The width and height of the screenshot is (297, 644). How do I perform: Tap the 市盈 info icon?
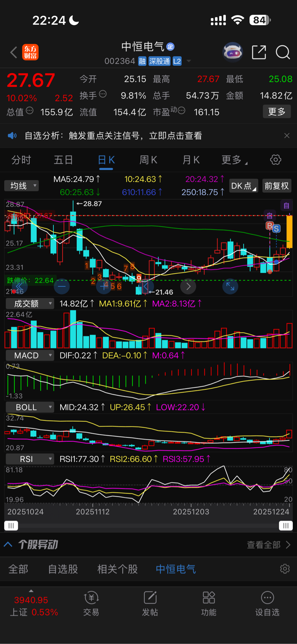tap(181, 111)
